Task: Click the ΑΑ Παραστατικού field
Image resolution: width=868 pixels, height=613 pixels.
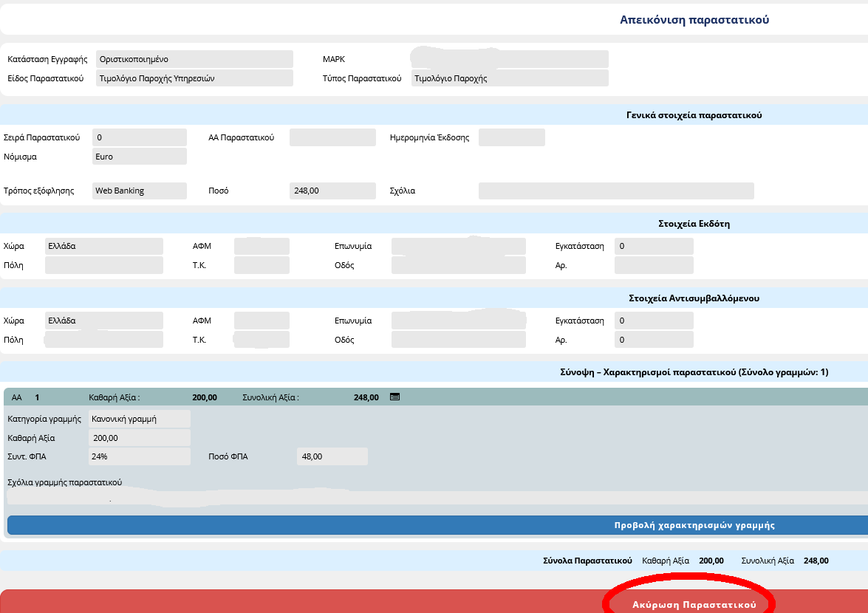Action: pos(332,137)
